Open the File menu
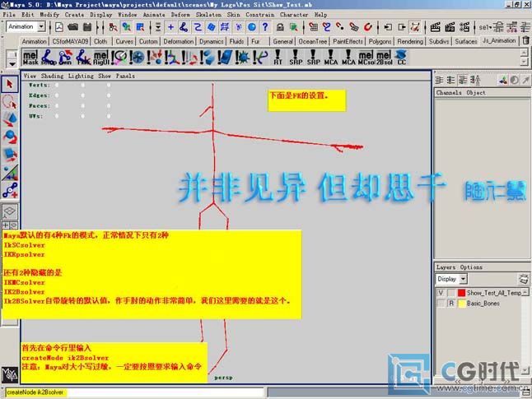Image resolution: width=532 pixels, height=399 pixels. pyautogui.click(x=9, y=15)
